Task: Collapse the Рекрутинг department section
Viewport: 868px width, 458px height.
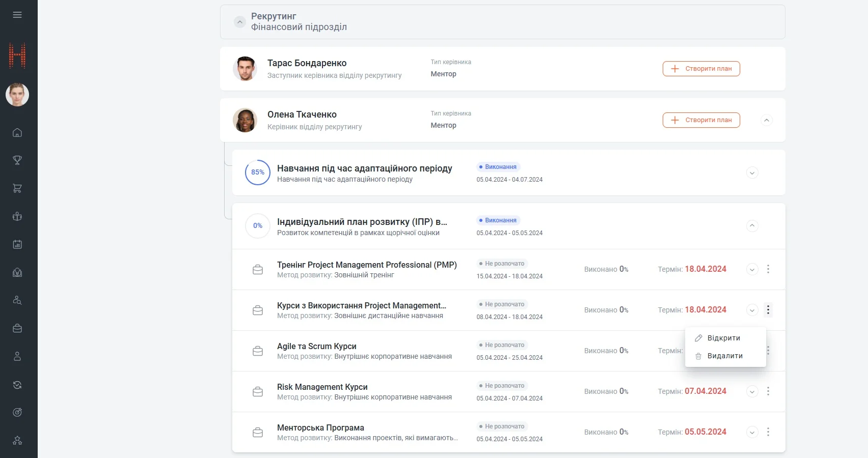Action: 239,22
